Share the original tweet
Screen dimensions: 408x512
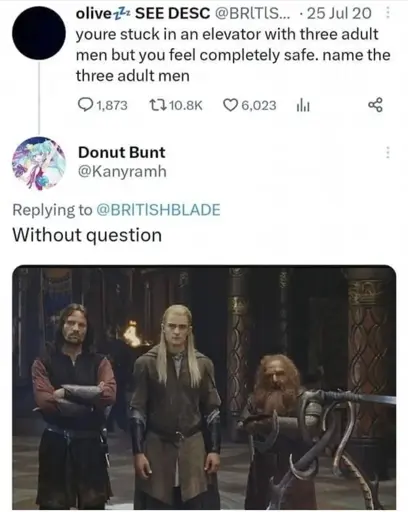point(375,105)
